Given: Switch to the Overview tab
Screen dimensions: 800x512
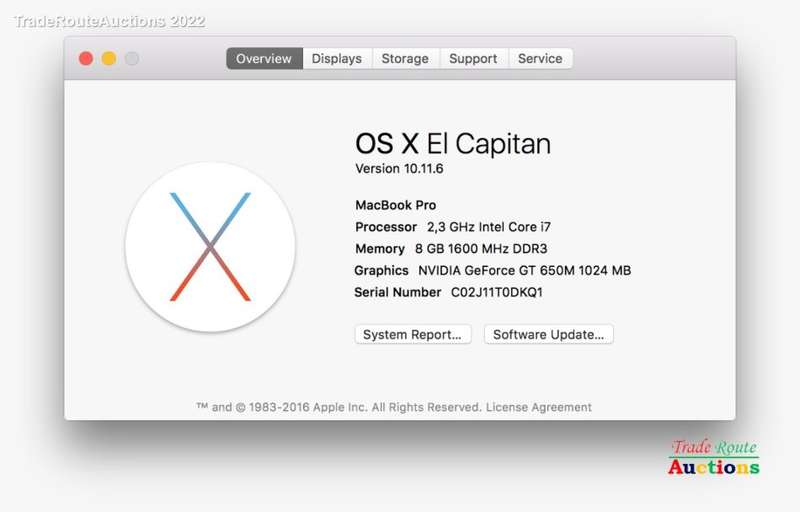Looking at the screenshot, I should [264, 59].
